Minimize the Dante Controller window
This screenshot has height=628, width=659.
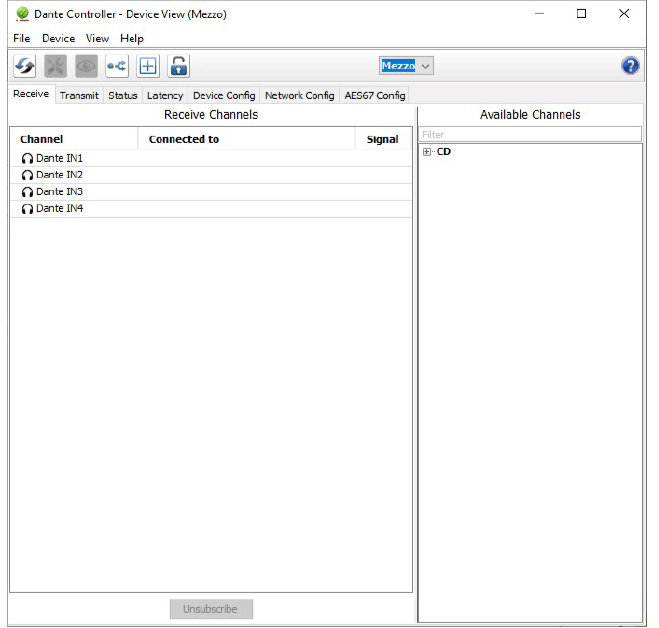(540, 14)
